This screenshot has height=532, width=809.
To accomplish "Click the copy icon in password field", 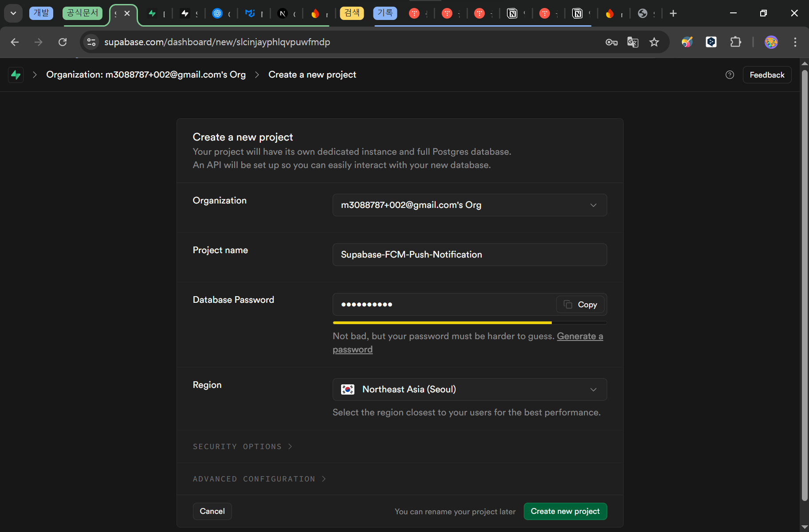I will [568, 304].
